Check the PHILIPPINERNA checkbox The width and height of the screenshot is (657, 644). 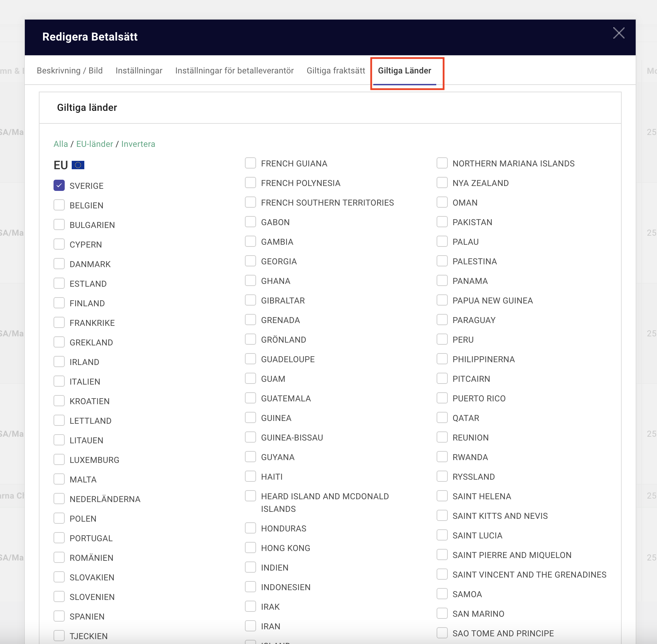442,359
